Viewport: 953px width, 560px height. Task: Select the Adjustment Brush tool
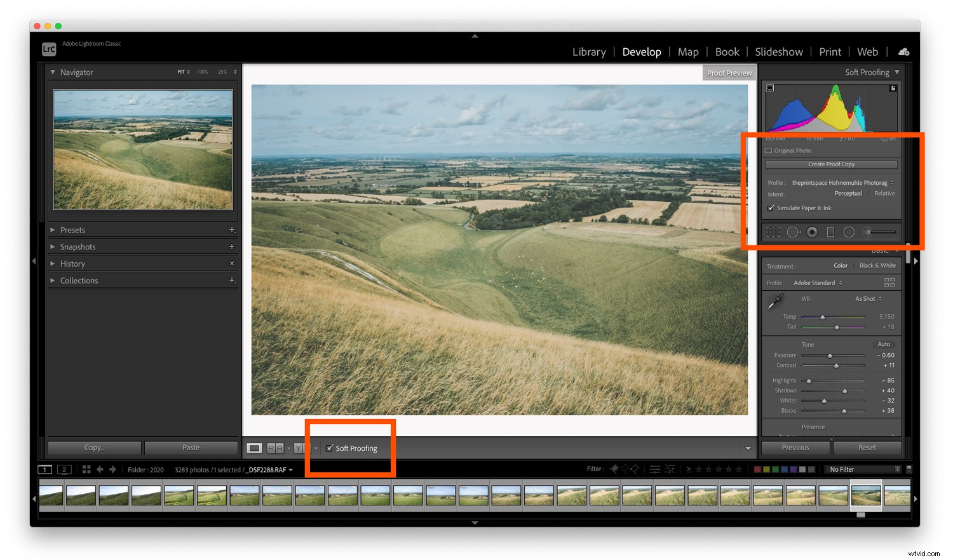point(867,232)
